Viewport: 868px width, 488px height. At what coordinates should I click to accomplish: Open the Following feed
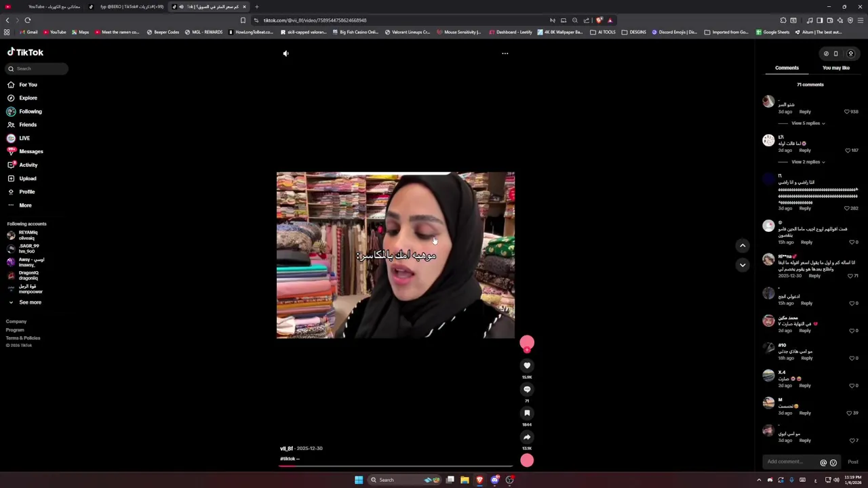(x=30, y=111)
